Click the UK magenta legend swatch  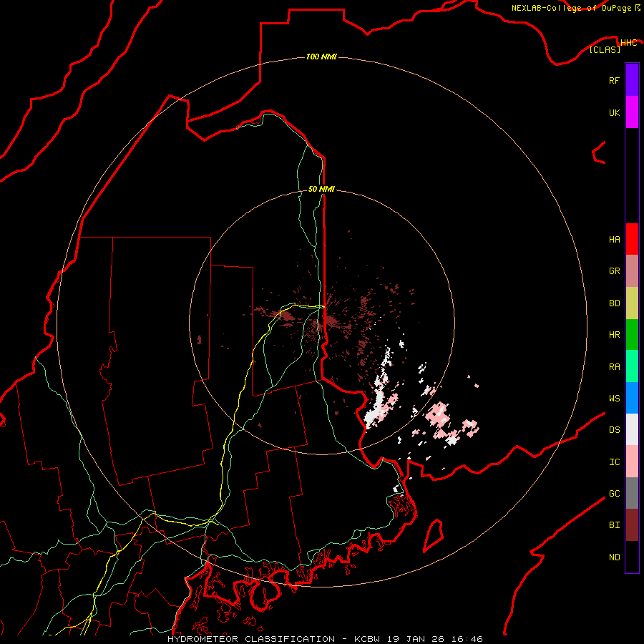click(x=632, y=112)
